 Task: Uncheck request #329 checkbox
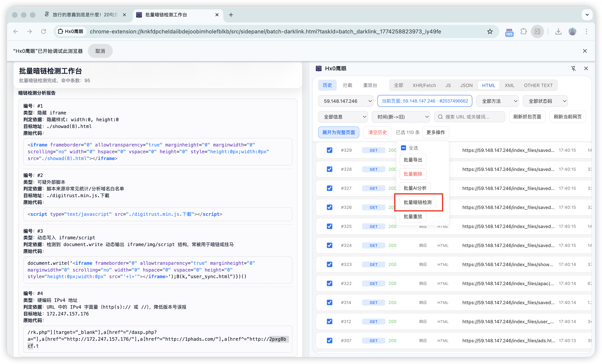[329, 150]
